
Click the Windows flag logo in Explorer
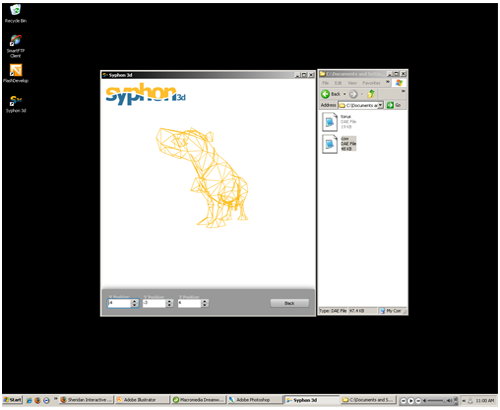click(399, 83)
